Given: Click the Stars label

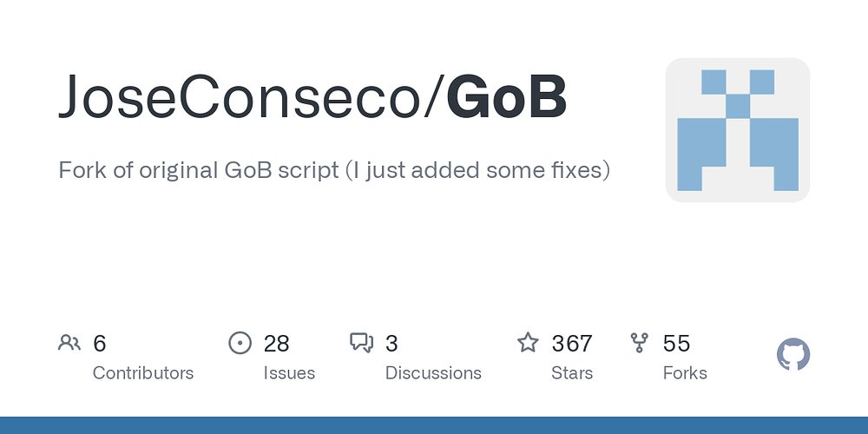Looking at the screenshot, I should pyautogui.click(x=572, y=373).
